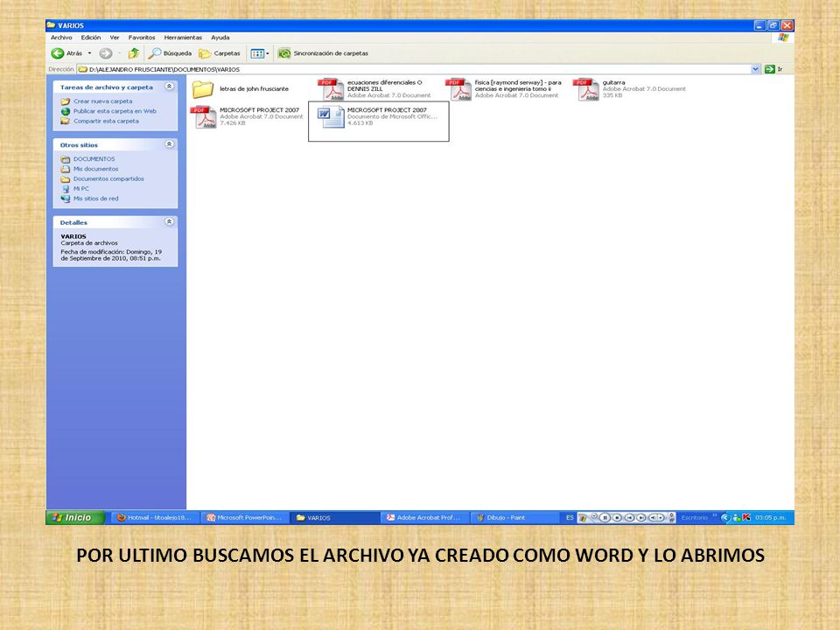The height and width of the screenshot is (630, 840).
Task: Click '7.426 KB' file size text
Action: click(232, 123)
